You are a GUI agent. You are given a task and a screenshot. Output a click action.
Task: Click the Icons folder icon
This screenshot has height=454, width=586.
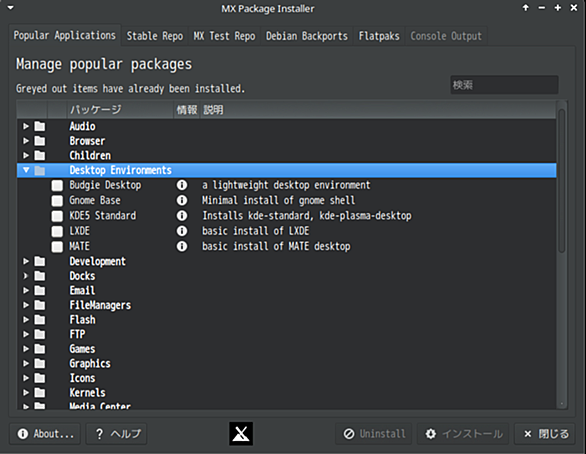coord(40,378)
